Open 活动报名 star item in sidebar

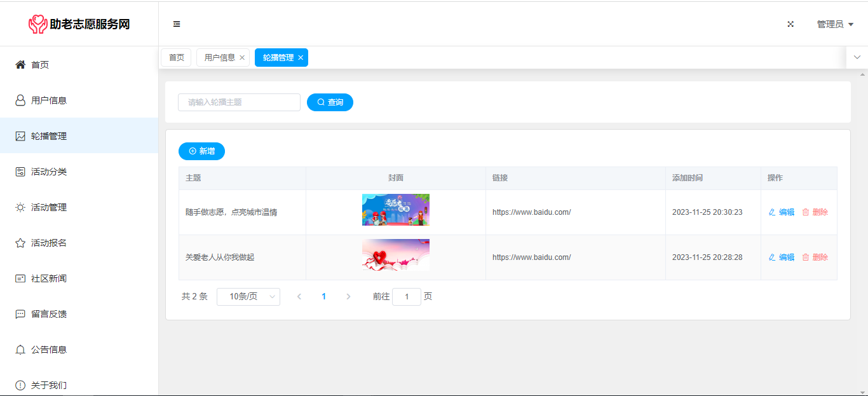pos(48,243)
